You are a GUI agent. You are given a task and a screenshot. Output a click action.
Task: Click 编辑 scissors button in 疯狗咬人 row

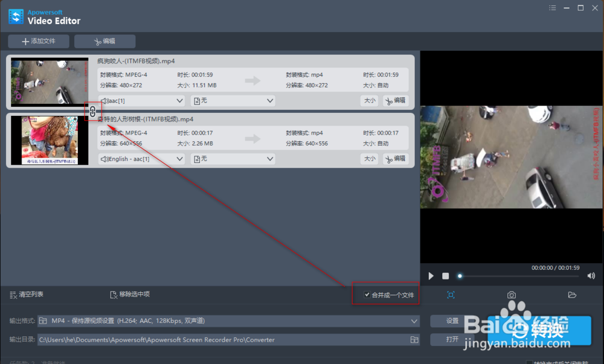click(396, 100)
